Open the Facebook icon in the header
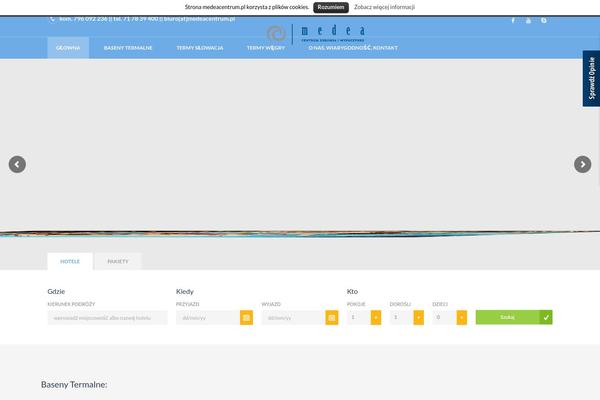The image size is (600, 400). point(513,20)
